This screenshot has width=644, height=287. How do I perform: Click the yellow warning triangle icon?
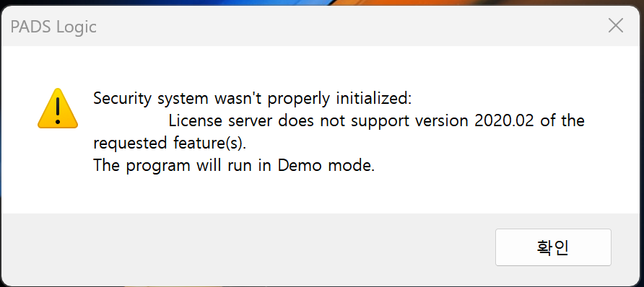coord(58,108)
